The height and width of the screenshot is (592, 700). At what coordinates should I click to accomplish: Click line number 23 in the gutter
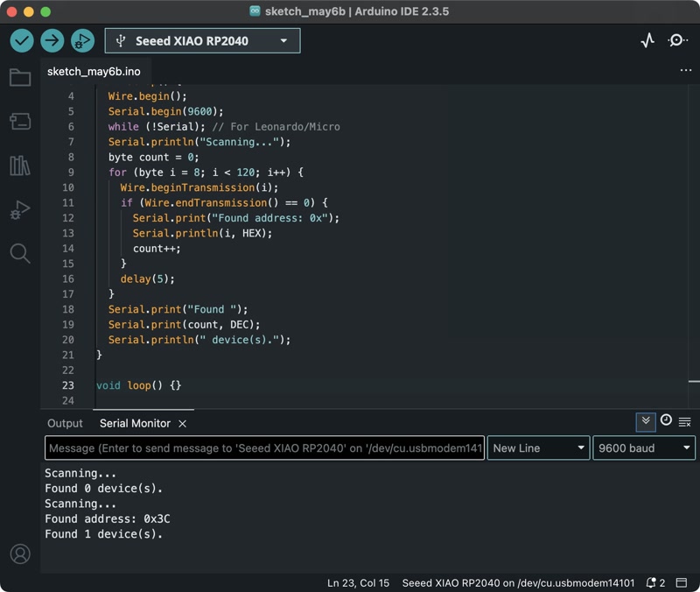point(68,385)
